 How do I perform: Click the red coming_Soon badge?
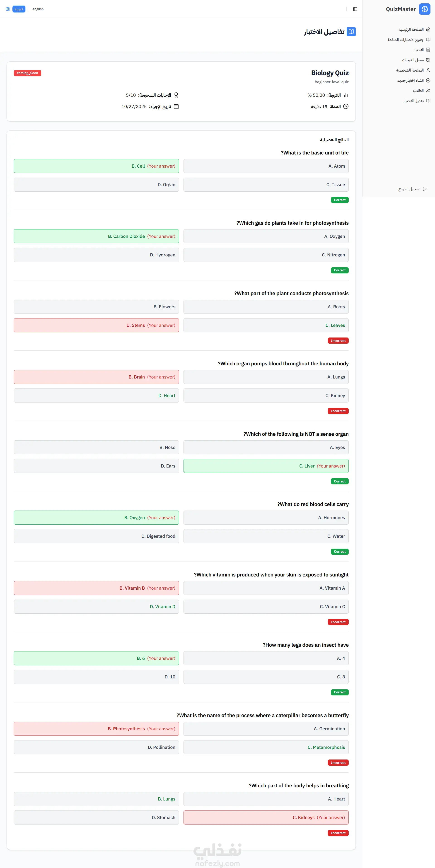(27, 73)
